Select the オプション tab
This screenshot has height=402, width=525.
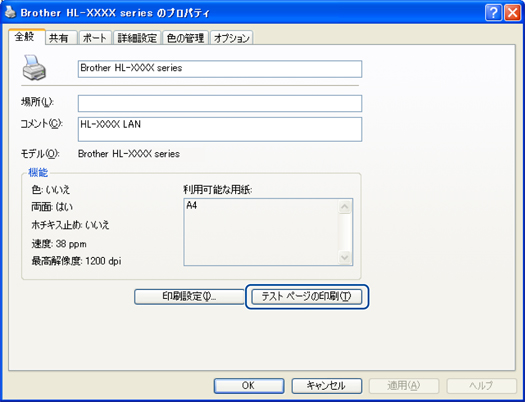click(x=232, y=38)
